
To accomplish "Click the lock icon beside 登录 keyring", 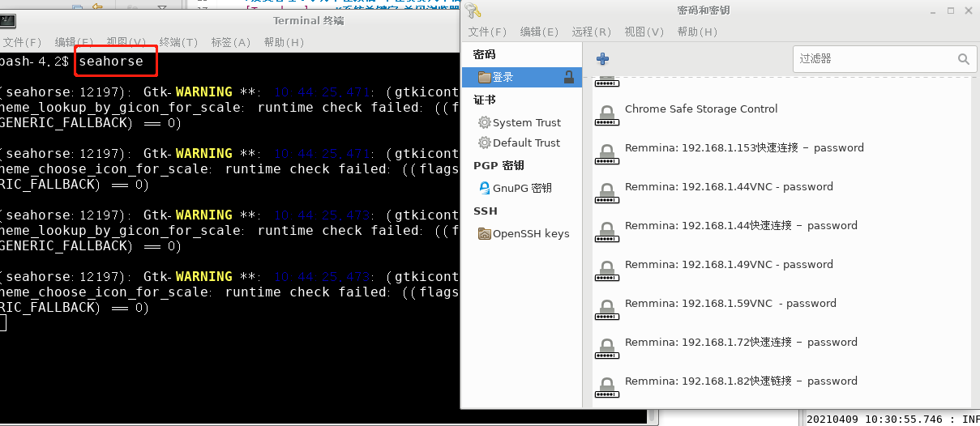I will pyautogui.click(x=569, y=77).
